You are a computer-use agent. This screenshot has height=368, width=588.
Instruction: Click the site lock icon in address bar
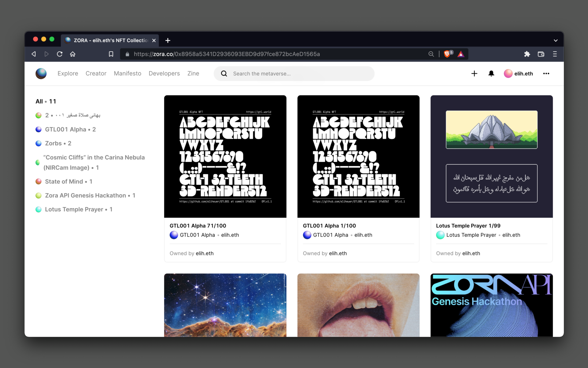tap(127, 54)
